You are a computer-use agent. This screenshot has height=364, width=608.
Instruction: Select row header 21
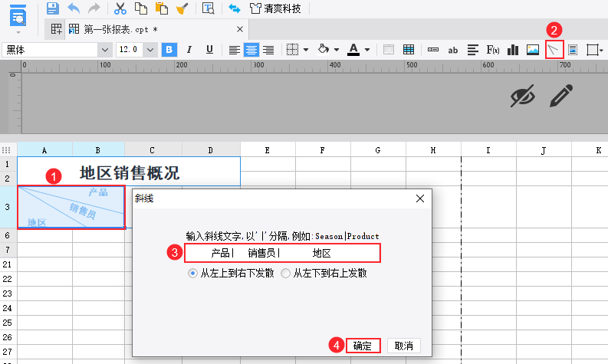click(x=8, y=265)
